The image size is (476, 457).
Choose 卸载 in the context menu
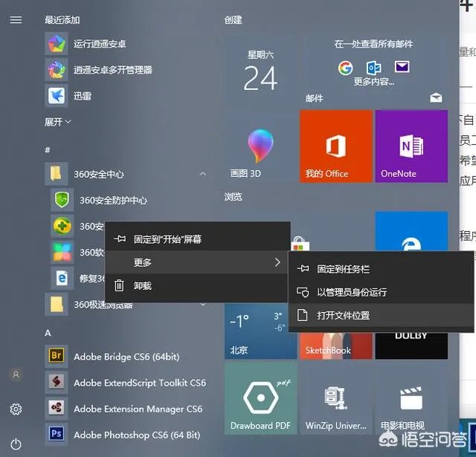[x=197, y=285]
